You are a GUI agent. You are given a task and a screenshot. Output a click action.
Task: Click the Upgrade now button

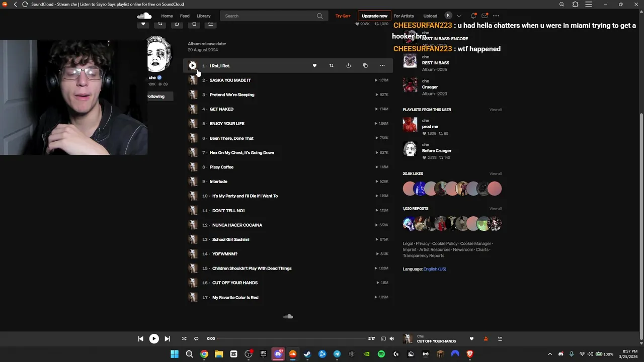point(374,16)
